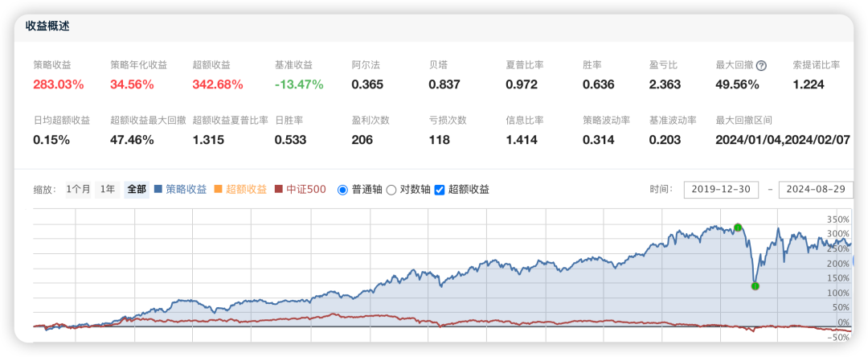Select the 对数轴 radio button
The image size is (868, 357).
391,190
